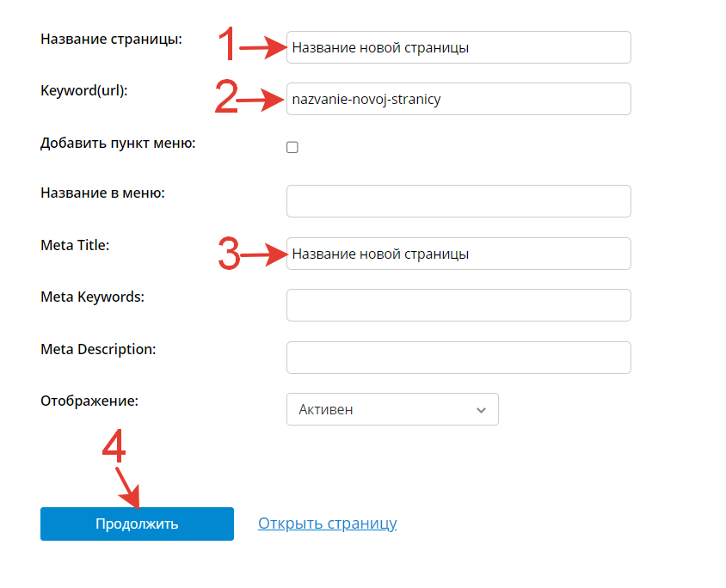Click the empty Meta Keywords field
726x588 pixels.
point(458,305)
